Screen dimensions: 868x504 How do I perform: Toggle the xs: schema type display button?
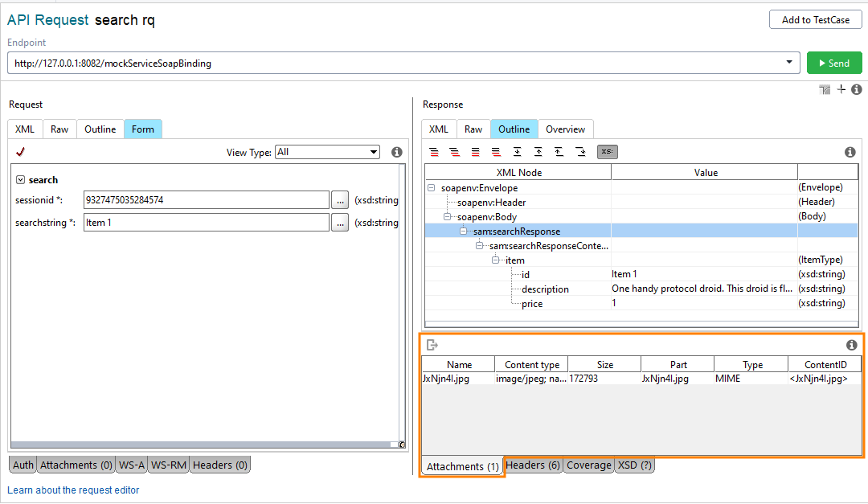(x=608, y=151)
